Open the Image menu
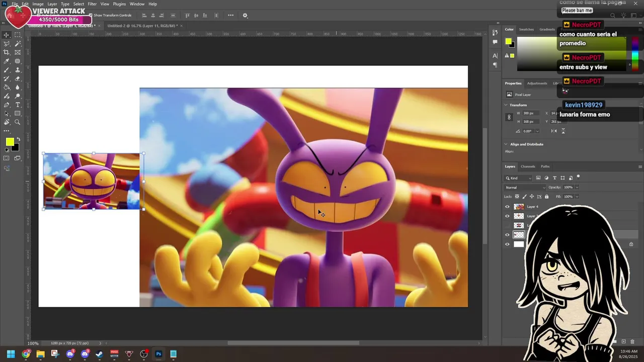The image size is (644, 362). point(38,4)
